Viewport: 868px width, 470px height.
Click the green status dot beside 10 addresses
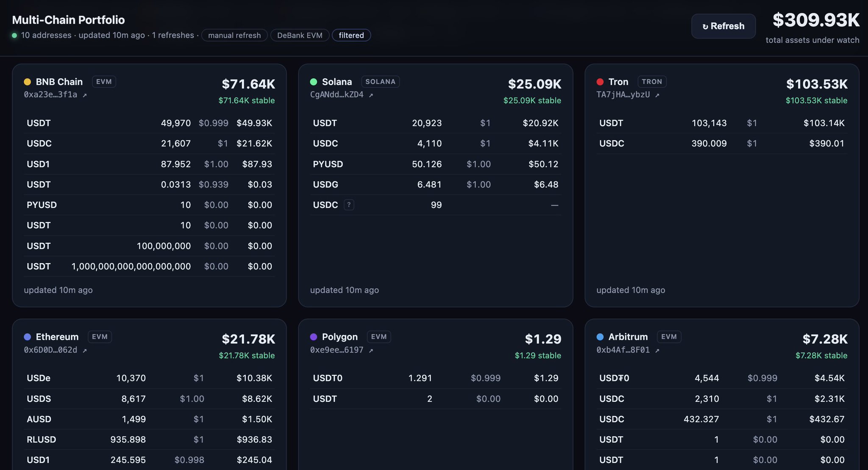(x=14, y=36)
